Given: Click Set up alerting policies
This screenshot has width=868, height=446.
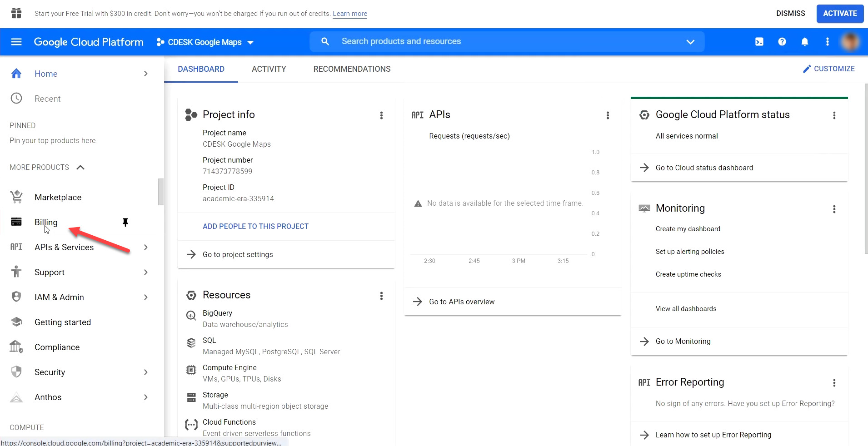Looking at the screenshot, I should tap(690, 252).
